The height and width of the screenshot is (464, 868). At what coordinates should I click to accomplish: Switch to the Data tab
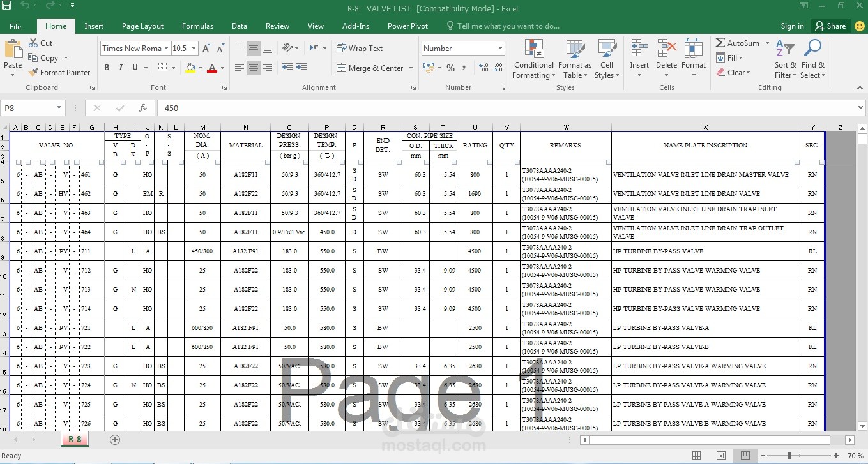click(x=240, y=26)
